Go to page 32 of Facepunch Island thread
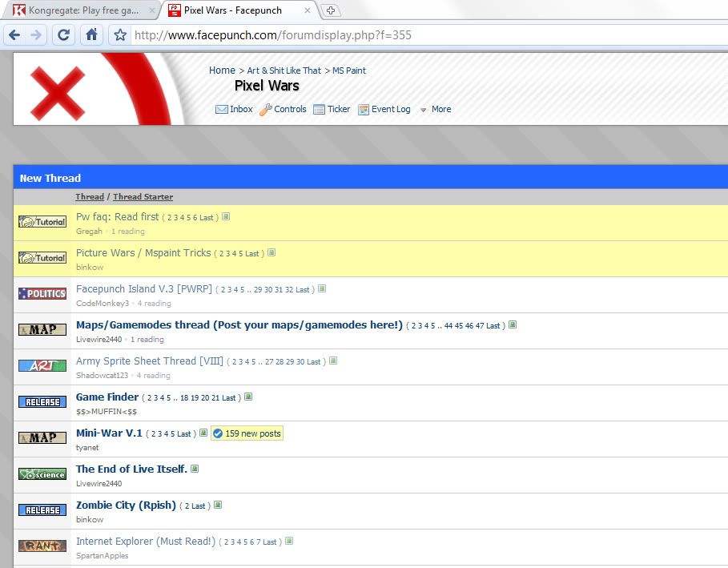This screenshot has height=568, width=728. click(x=289, y=290)
